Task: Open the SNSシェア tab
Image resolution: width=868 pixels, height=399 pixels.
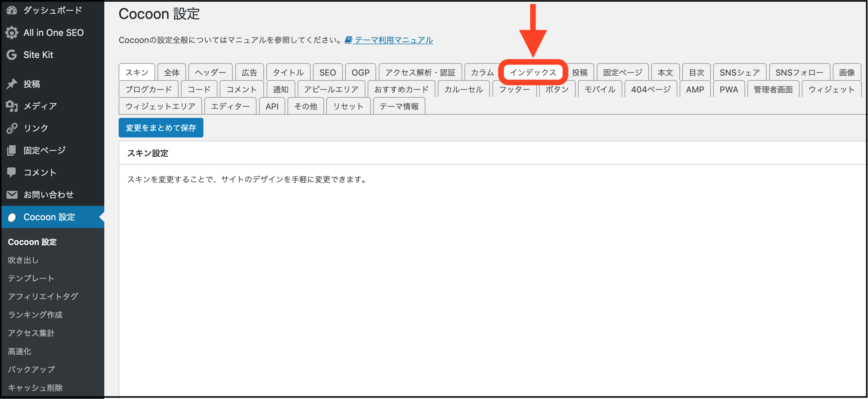Action: pyautogui.click(x=740, y=72)
